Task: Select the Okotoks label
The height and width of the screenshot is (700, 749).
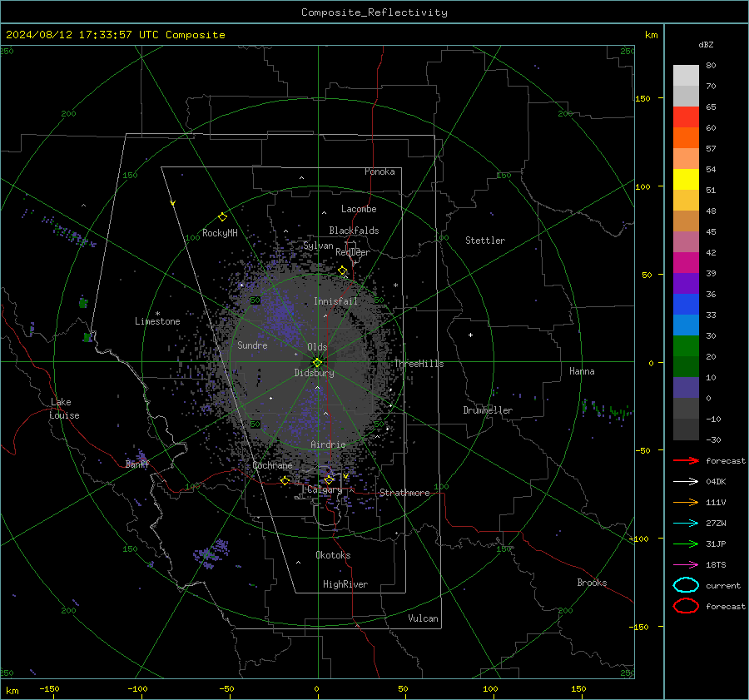Action: 333,555
